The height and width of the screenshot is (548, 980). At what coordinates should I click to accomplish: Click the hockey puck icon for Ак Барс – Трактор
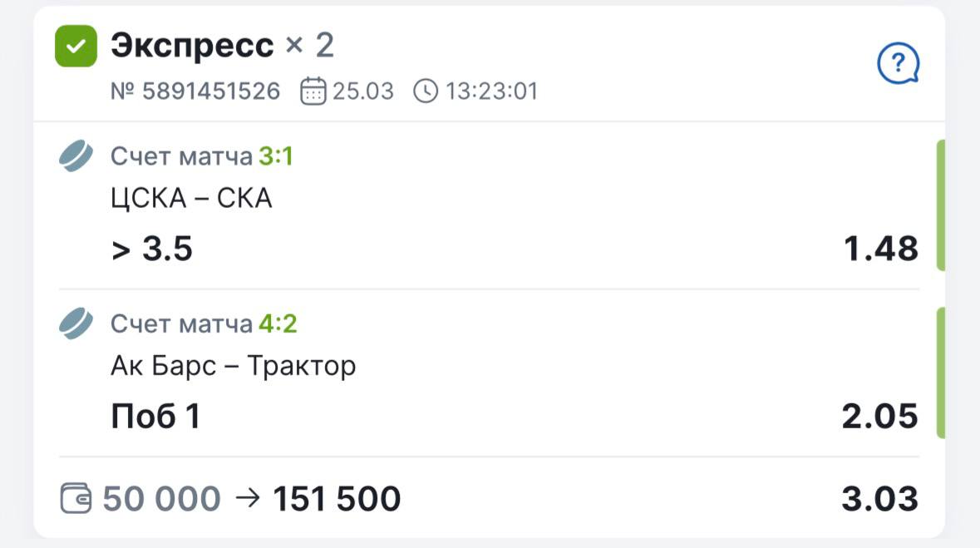click(x=77, y=323)
